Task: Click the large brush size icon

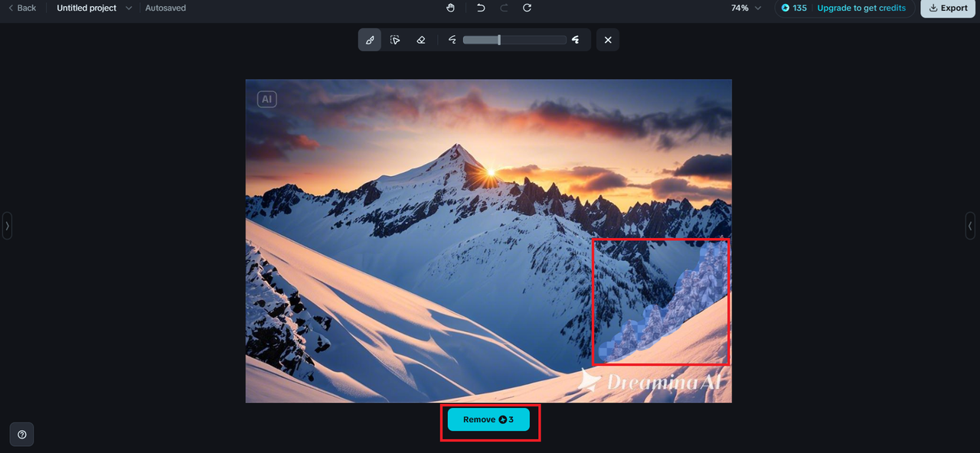Action: (x=575, y=40)
